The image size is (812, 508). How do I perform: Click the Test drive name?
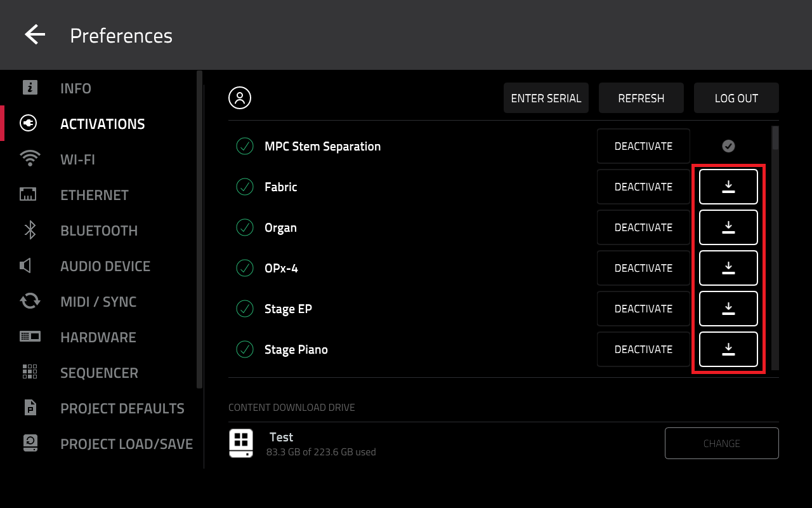point(281,437)
